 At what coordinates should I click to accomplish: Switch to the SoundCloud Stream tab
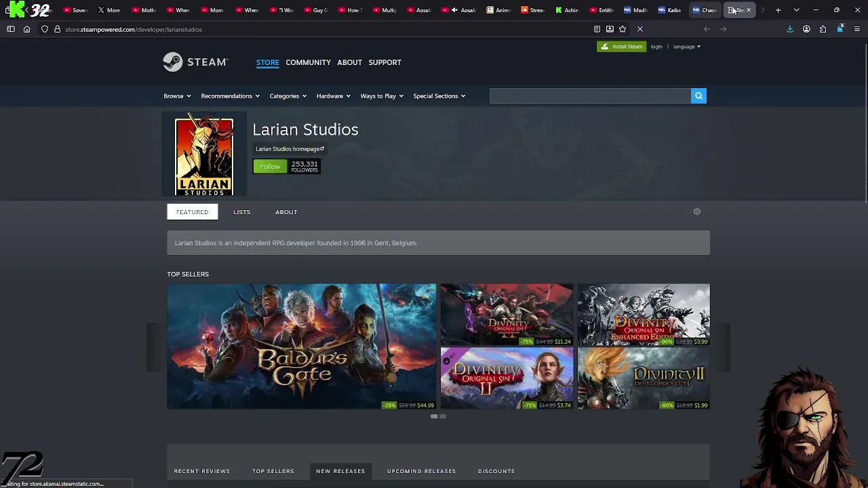click(532, 10)
